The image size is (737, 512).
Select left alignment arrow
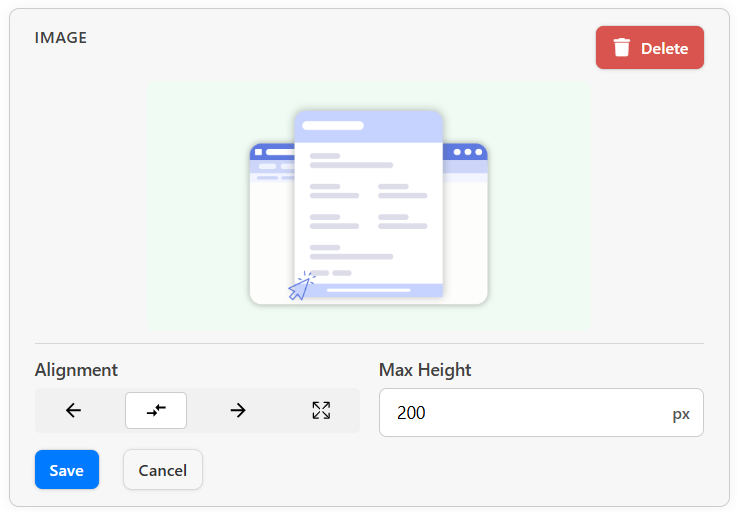pyautogui.click(x=73, y=410)
